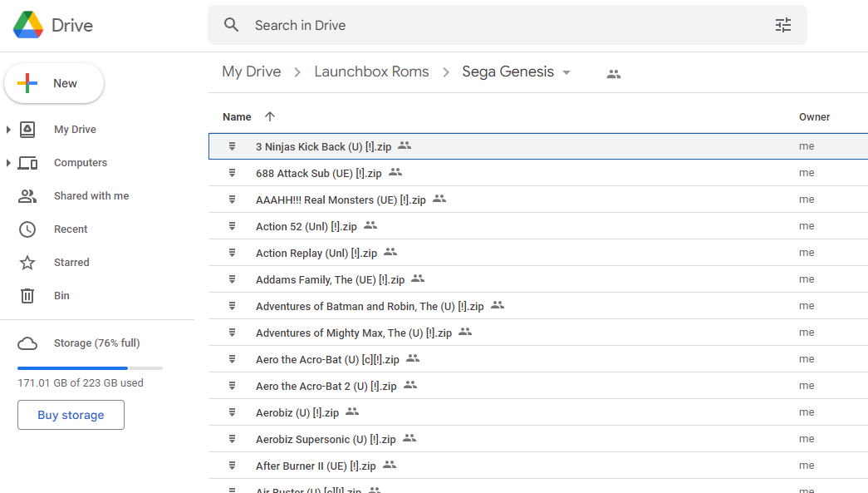Go to My Drive breadcrumb
The width and height of the screenshot is (868, 493).
252,72
